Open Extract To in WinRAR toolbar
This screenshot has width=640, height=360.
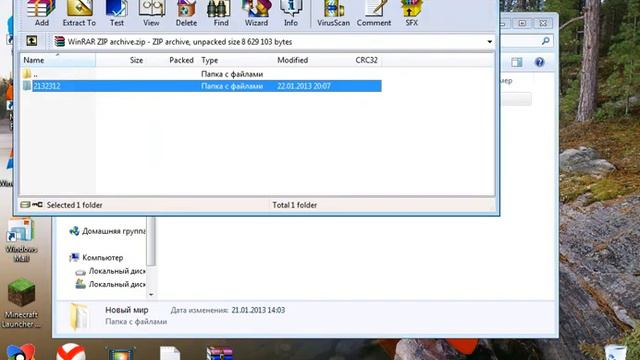(79, 14)
